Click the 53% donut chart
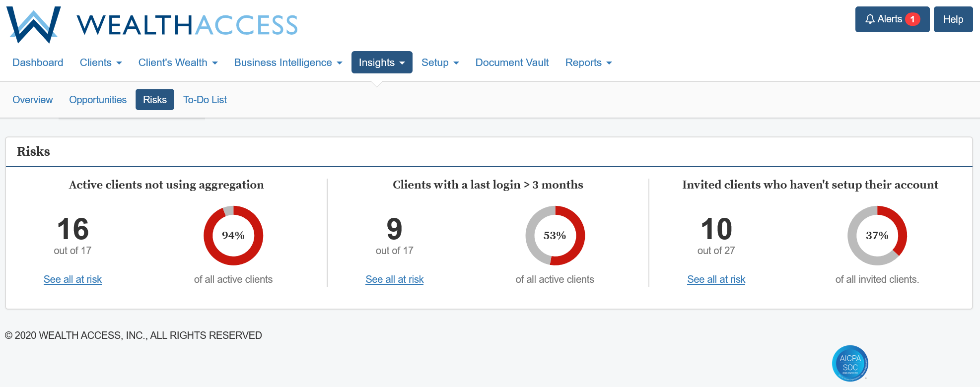980x387 pixels. [x=555, y=235]
